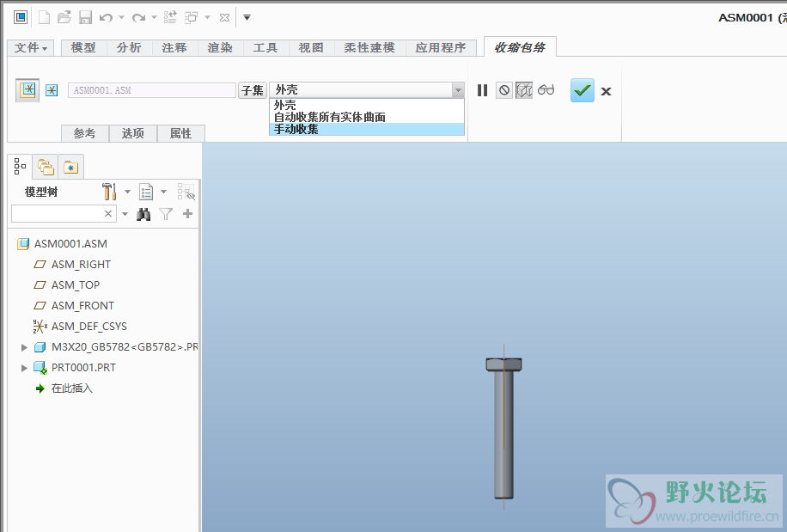787x532 pixels.
Task: Toggle the first shrinkwrap reference mode icon
Action: 27,90
